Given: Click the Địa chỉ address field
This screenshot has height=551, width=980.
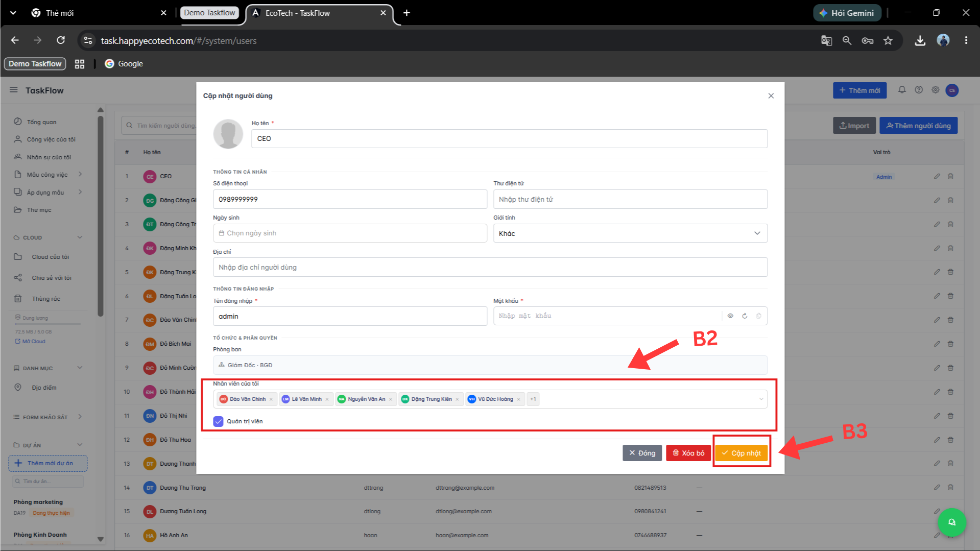Looking at the screenshot, I should (490, 267).
